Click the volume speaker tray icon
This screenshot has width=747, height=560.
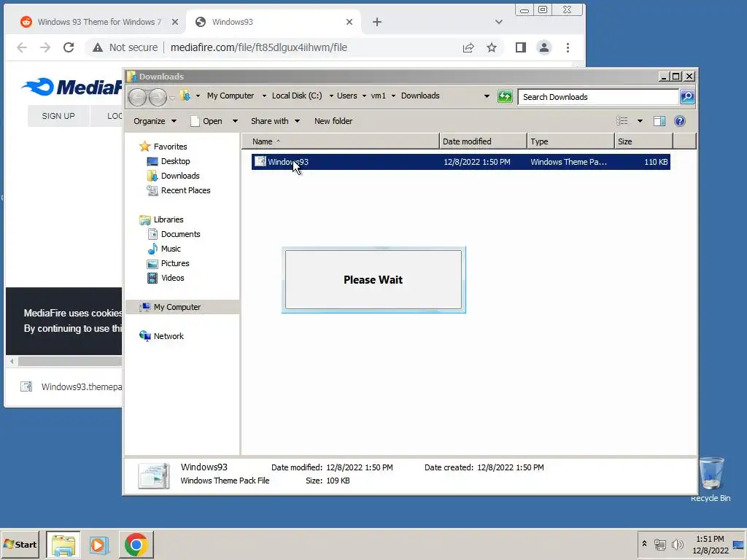click(677, 544)
